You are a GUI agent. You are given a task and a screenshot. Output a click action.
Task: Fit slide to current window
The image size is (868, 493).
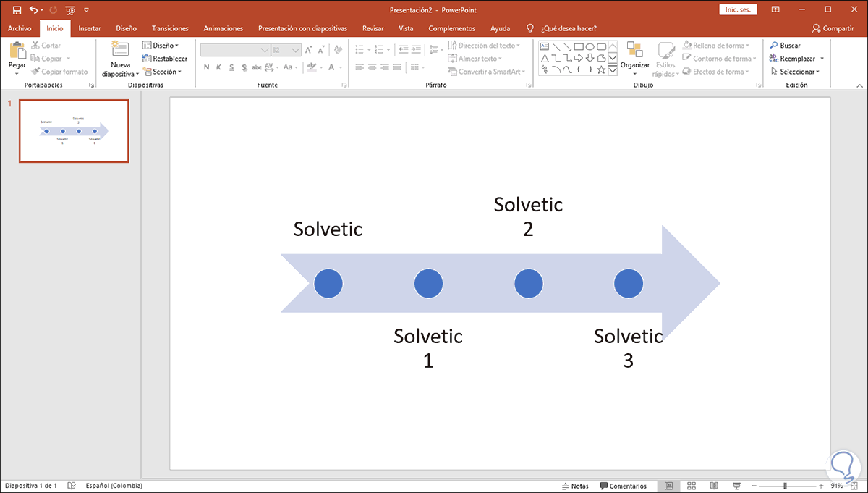coord(856,486)
